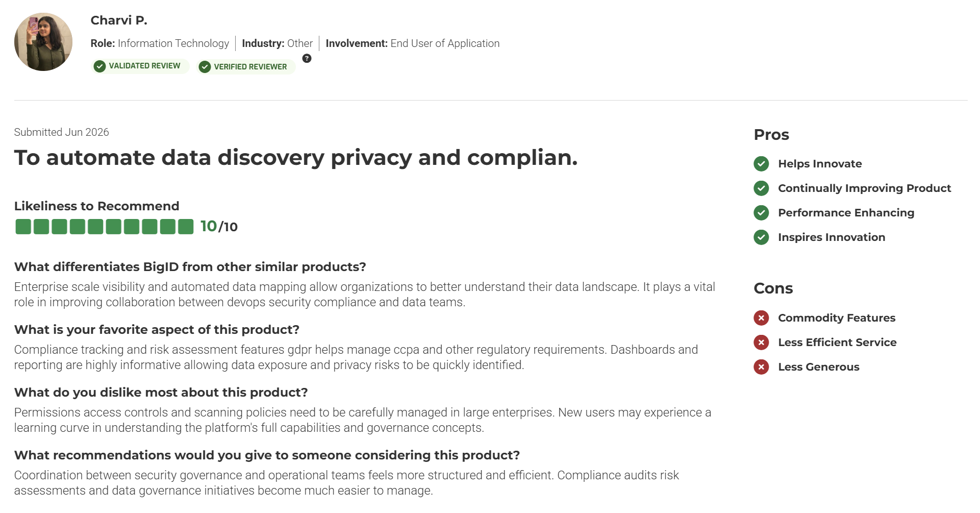The image size is (980, 513).
Task: Click the Verified Reviewer badge
Action: [246, 67]
